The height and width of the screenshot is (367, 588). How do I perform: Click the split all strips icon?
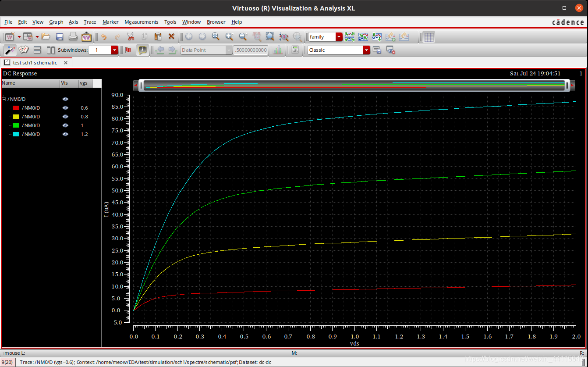[349, 37]
